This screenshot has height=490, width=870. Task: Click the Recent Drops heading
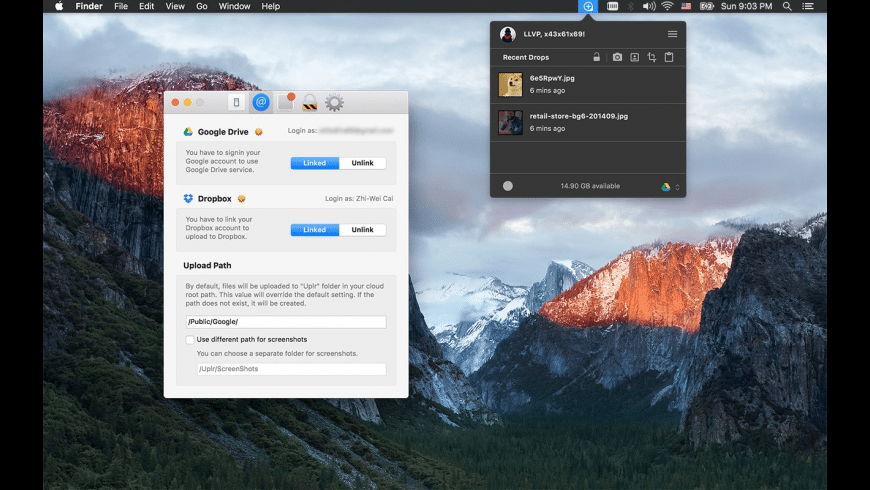[x=526, y=57]
